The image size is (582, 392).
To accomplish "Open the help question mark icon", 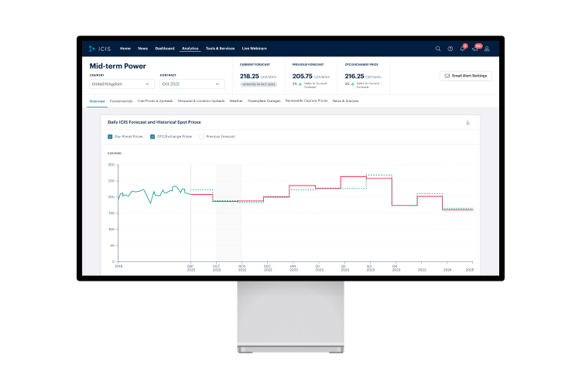I will pos(450,49).
